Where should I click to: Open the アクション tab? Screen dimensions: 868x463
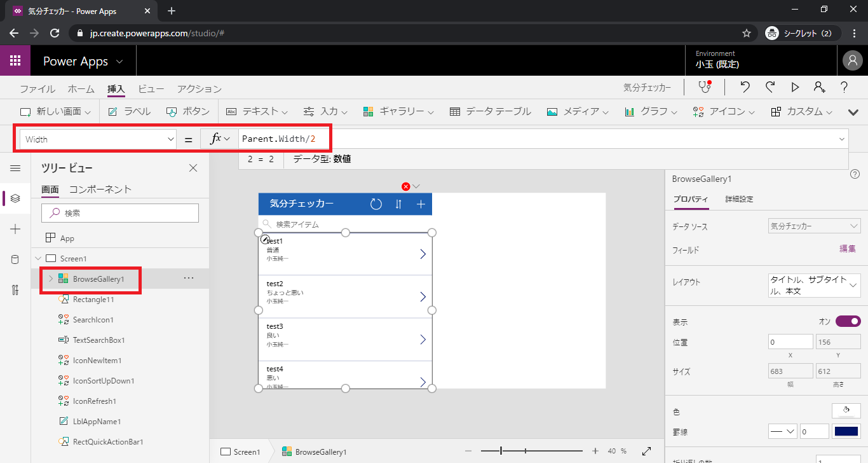(x=200, y=89)
